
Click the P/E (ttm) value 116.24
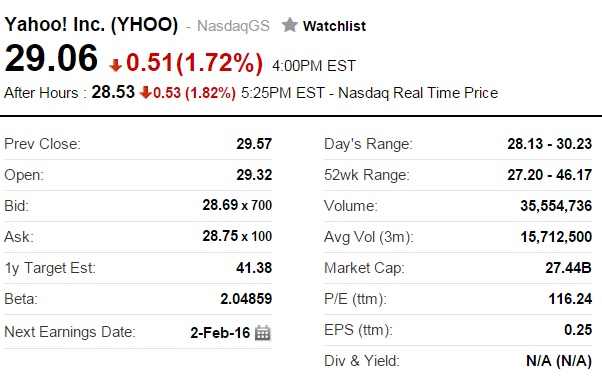[570, 299]
